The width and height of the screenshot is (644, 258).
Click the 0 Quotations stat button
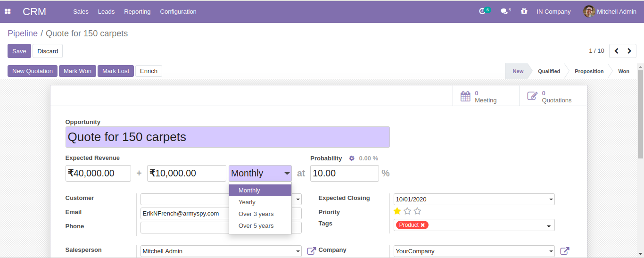553,96
